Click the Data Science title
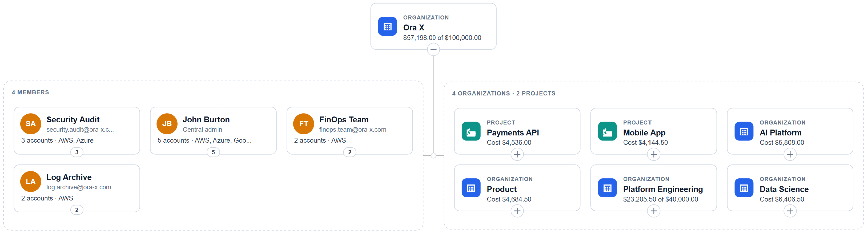 (x=784, y=189)
